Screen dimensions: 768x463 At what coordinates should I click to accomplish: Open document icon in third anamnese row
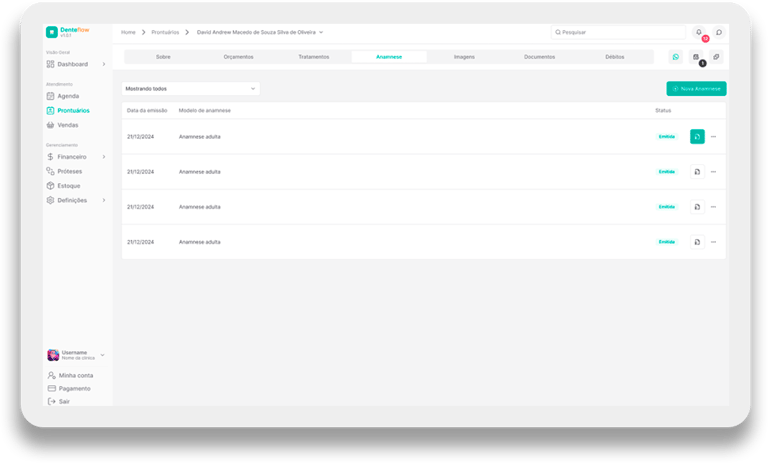tap(697, 207)
